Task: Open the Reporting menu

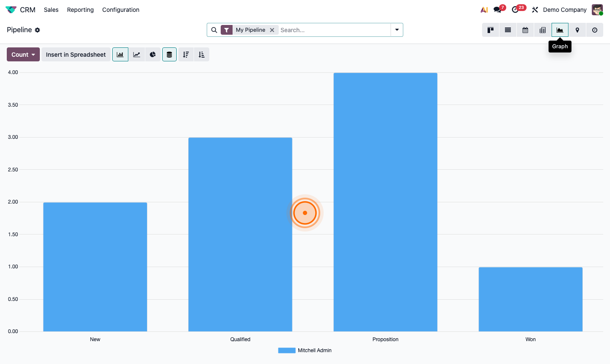Action: (80, 9)
